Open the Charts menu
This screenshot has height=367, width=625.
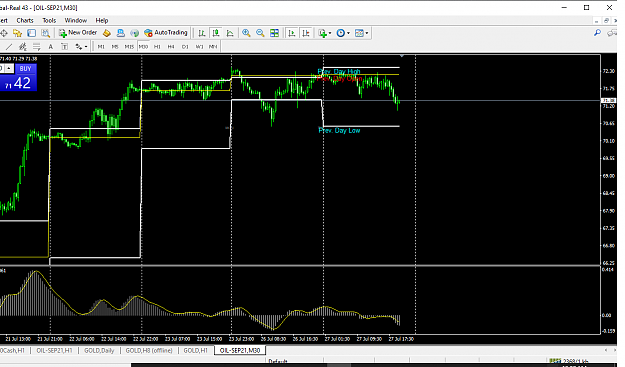point(25,20)
